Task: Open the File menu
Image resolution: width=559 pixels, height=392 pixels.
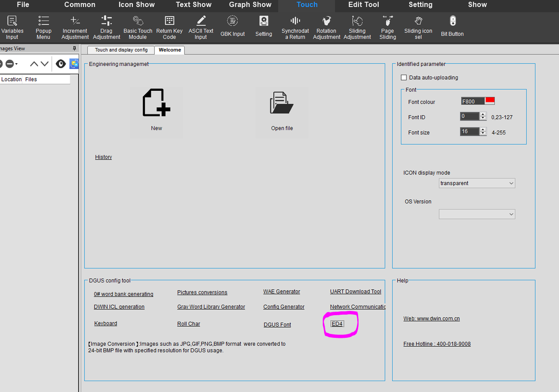Action: click(23, 5)
